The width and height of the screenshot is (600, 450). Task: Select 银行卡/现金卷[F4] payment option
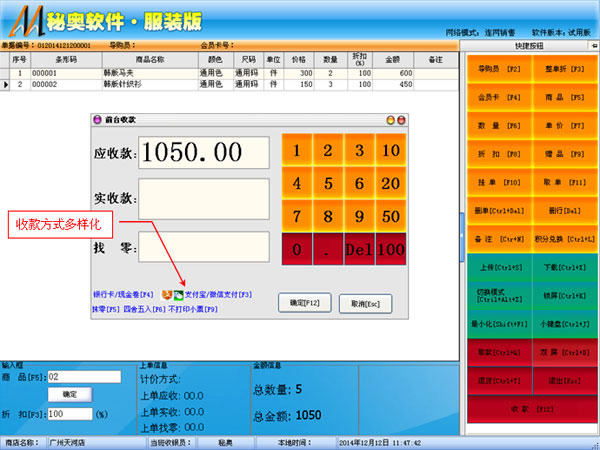[124, 296]
